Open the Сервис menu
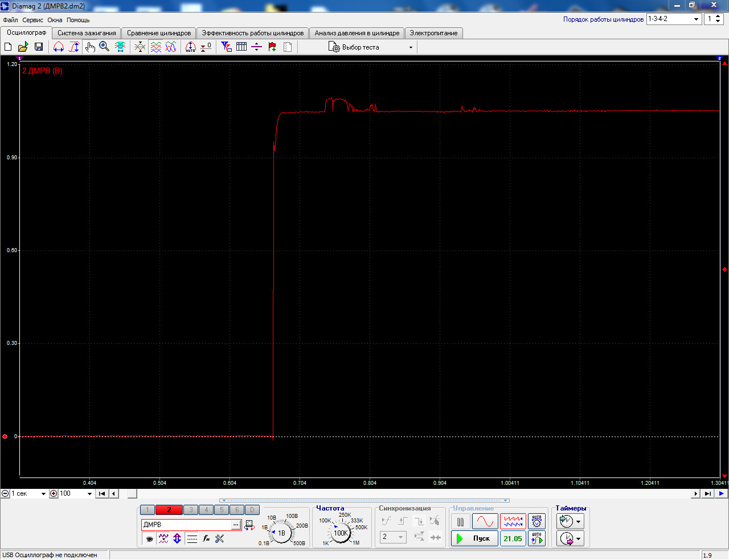This screenshot has height=560, width=729. click(x=32, y=20)
